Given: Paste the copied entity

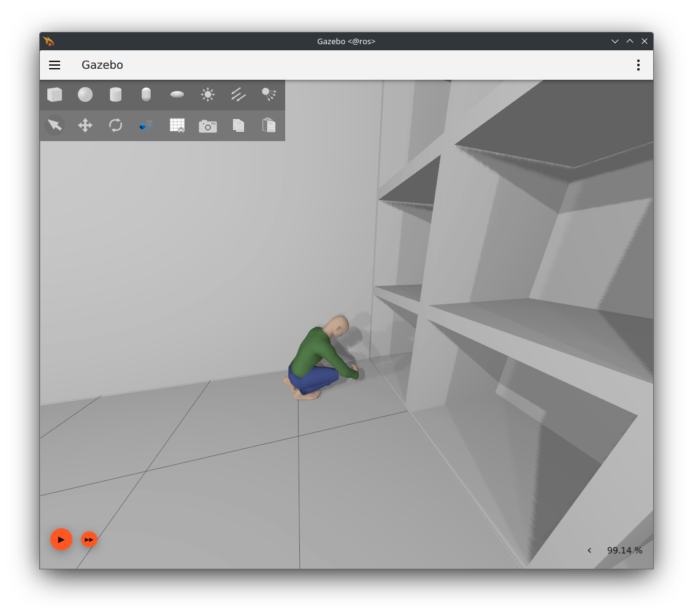Looking at the screenshot, I should pos(269,126).
